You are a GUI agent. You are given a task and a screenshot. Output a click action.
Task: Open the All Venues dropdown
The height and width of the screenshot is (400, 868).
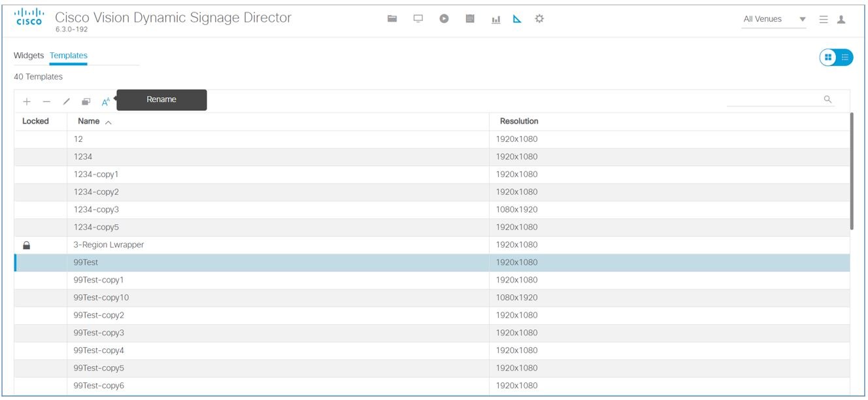[775, 20]
